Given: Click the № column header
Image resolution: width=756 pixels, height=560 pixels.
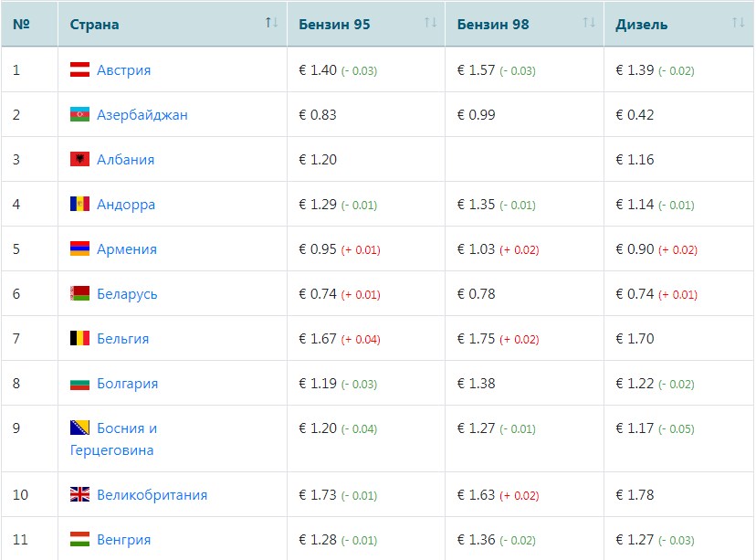Looking at the screenshot, I should point(22,24).
